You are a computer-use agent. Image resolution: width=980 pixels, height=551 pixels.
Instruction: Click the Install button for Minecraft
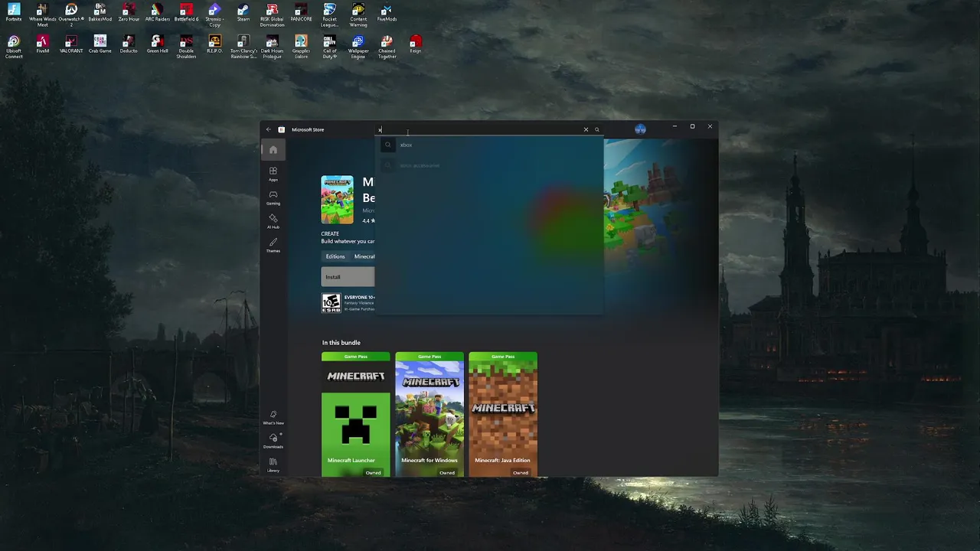pos(348,277)
